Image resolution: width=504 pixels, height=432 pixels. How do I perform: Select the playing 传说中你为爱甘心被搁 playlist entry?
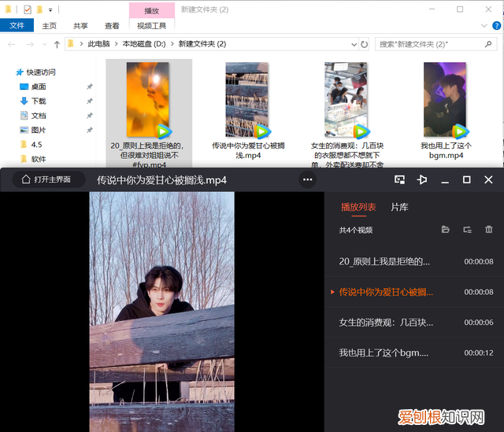(414, 292)
